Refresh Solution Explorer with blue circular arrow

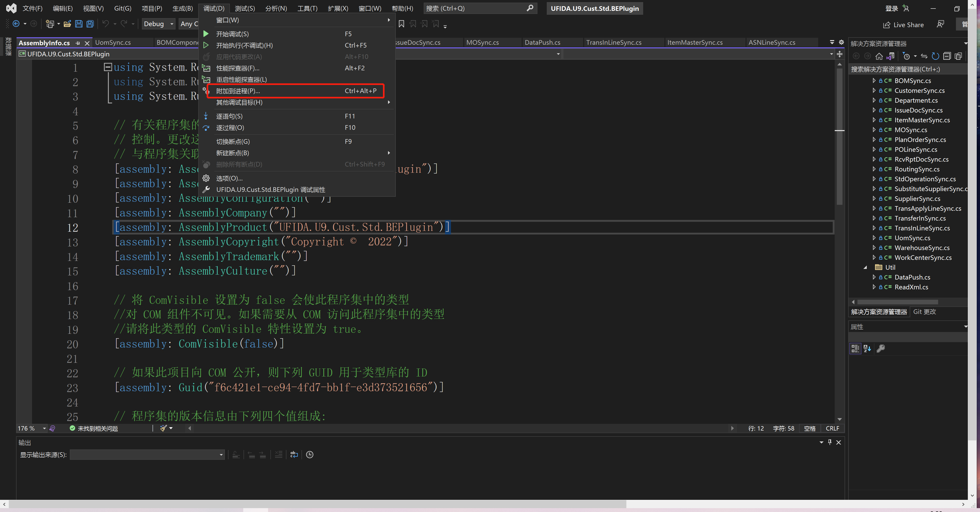936,56
